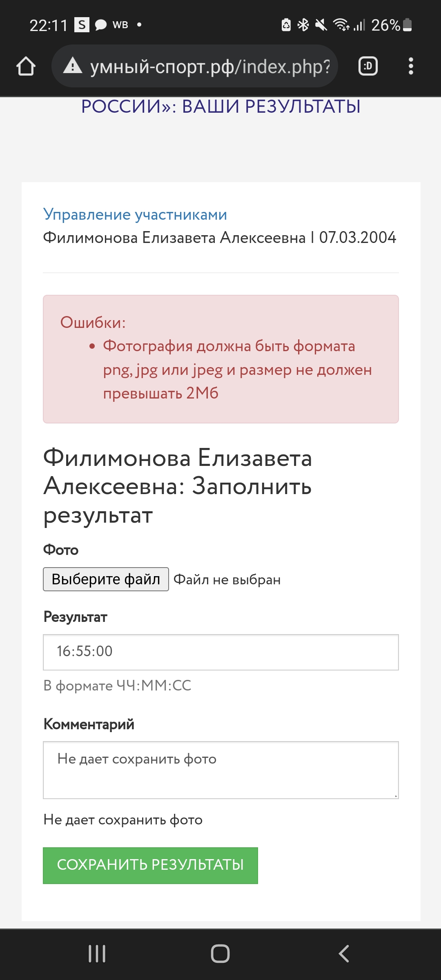Tap the chat bubble notification icon

point(100,25)
